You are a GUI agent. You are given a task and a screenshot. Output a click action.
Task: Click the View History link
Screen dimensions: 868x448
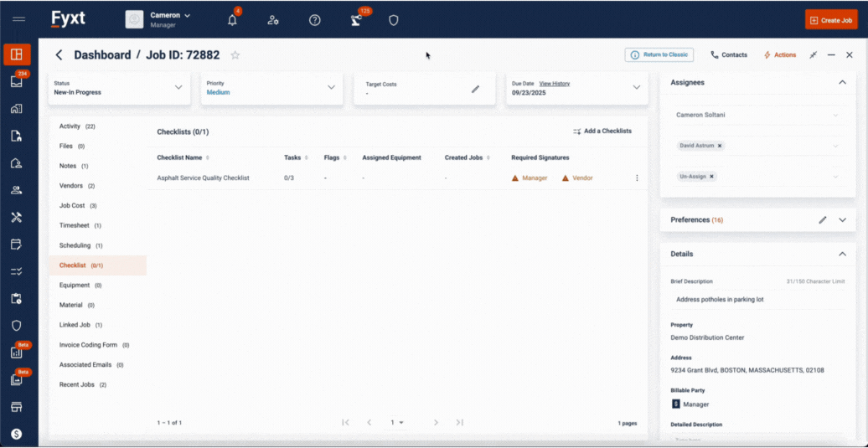pyautogui.click(x=554, y=84)
